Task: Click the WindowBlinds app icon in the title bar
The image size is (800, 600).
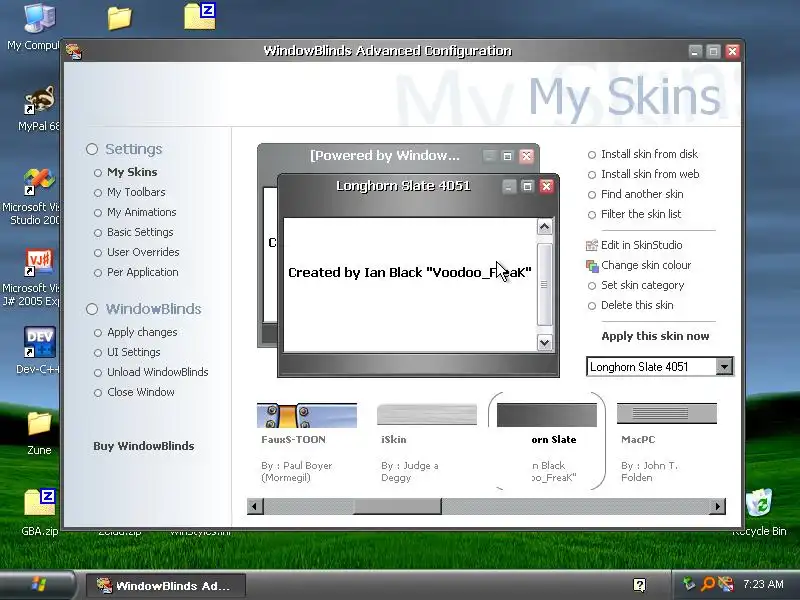Action: pyautogui.click(x=74, y=51)
